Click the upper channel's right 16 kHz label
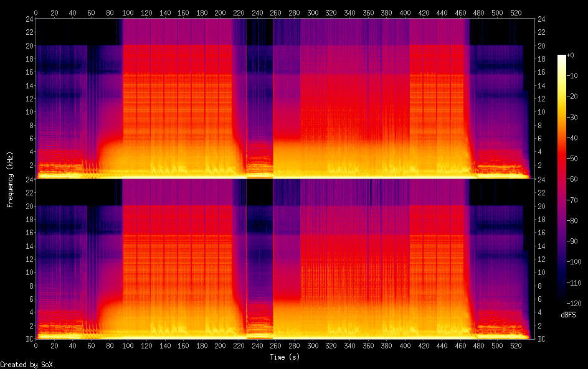The height and width of the screenshot is (369, 588). coord(541,73)
